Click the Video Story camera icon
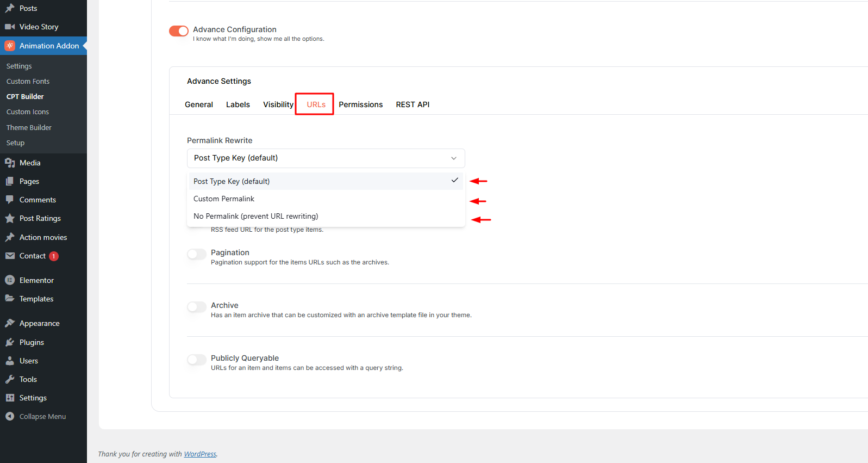868x463 pixels. click(10, 27)
